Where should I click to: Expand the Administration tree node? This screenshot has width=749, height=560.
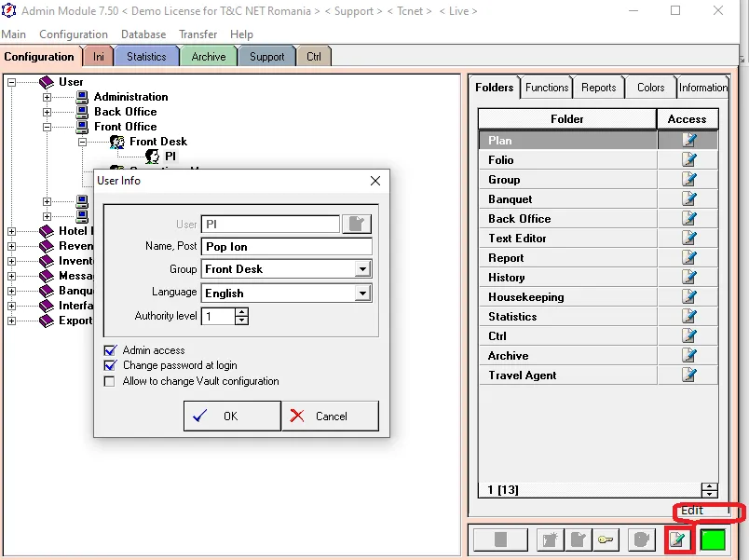tap(47, 97)
